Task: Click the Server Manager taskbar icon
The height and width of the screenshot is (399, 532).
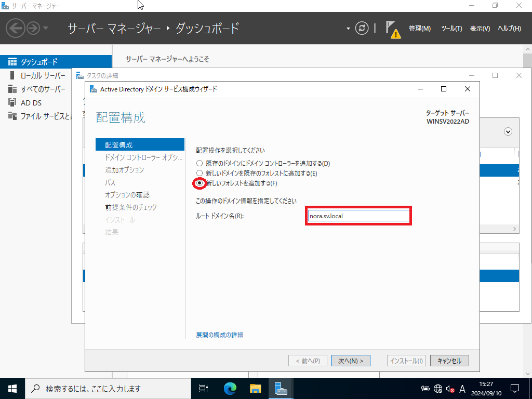Action: 281,389
